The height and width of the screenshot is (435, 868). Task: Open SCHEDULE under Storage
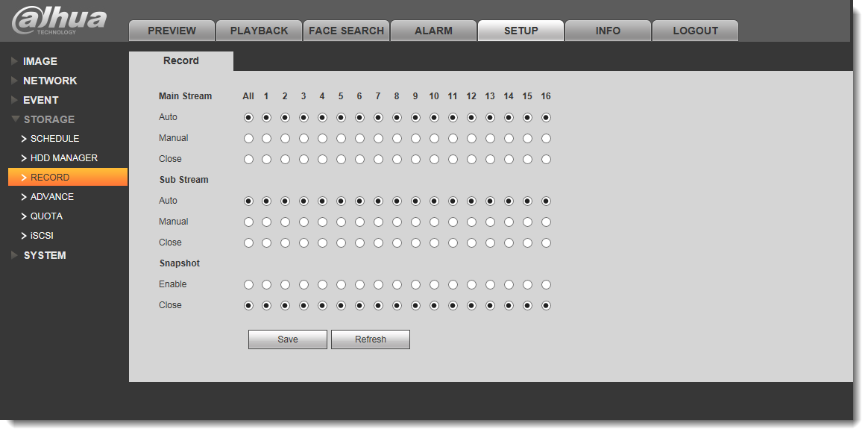point(54,139)
